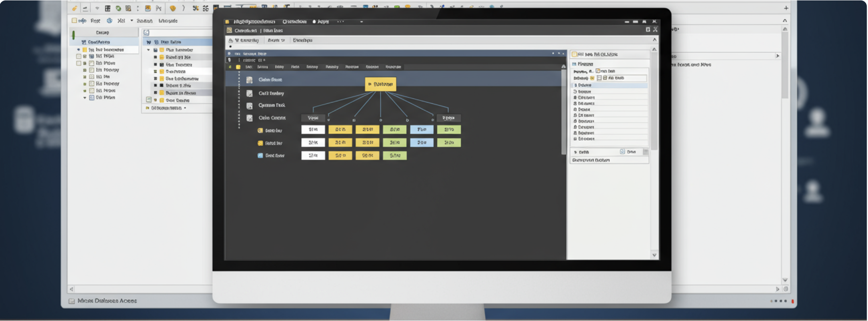Click the first white cell in the top grid row
Viewport: 868px width, 321px height.
coord(313,130)
